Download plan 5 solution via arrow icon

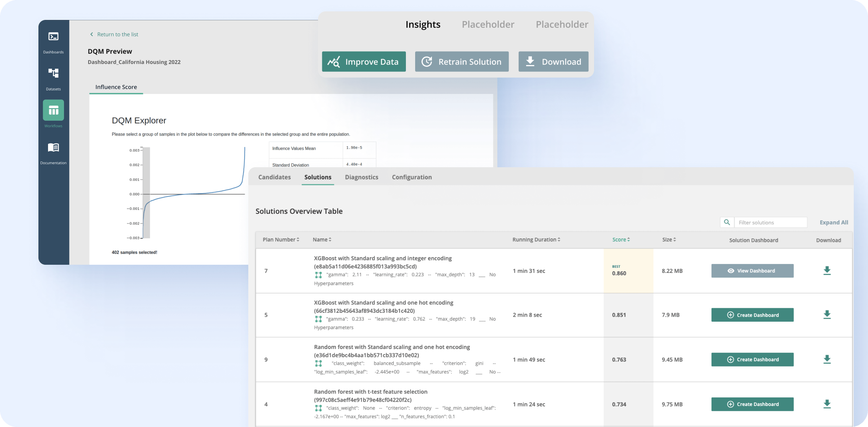pos(827,315)
